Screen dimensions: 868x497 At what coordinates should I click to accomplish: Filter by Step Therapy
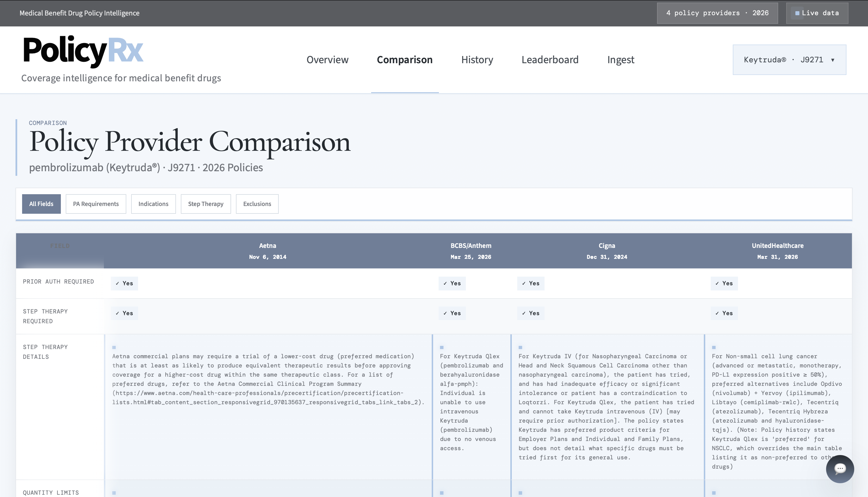pos(206,204)
